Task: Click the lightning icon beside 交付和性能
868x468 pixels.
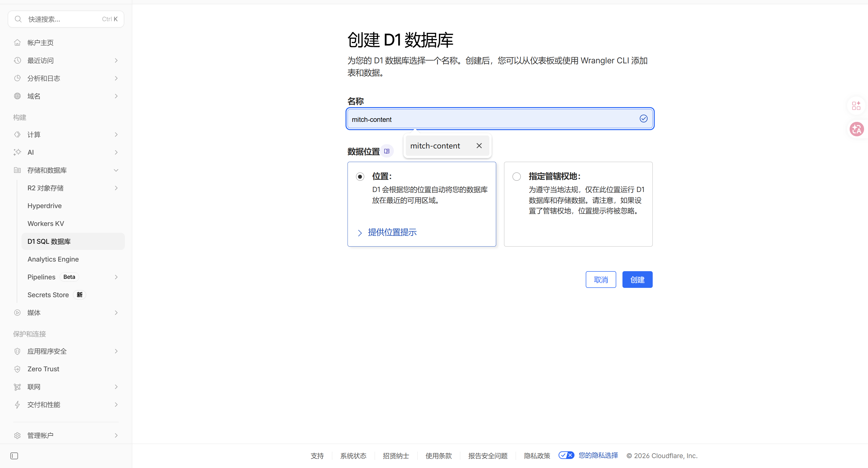Action: (x=17, y=405)
